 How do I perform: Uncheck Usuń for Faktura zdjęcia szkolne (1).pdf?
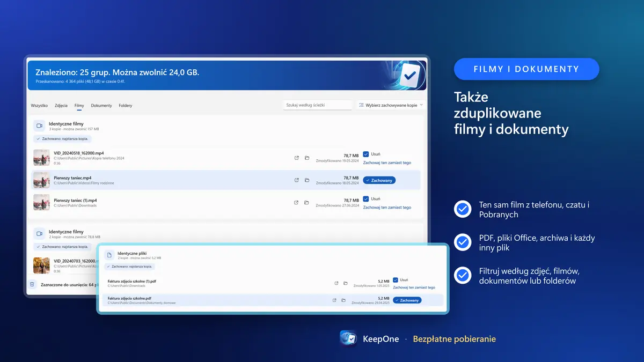(x=396, y=280)
